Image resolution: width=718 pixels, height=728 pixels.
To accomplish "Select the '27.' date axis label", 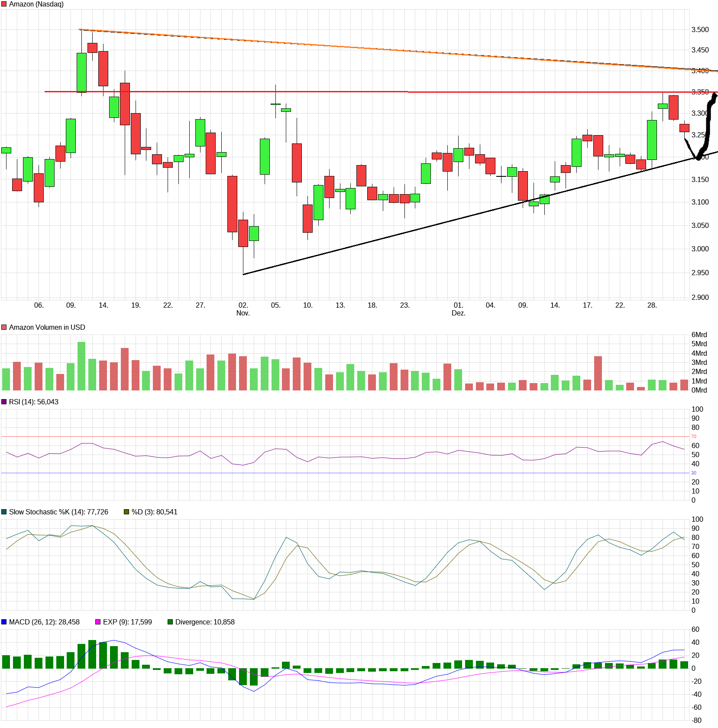I will click(x=200, y=305).
